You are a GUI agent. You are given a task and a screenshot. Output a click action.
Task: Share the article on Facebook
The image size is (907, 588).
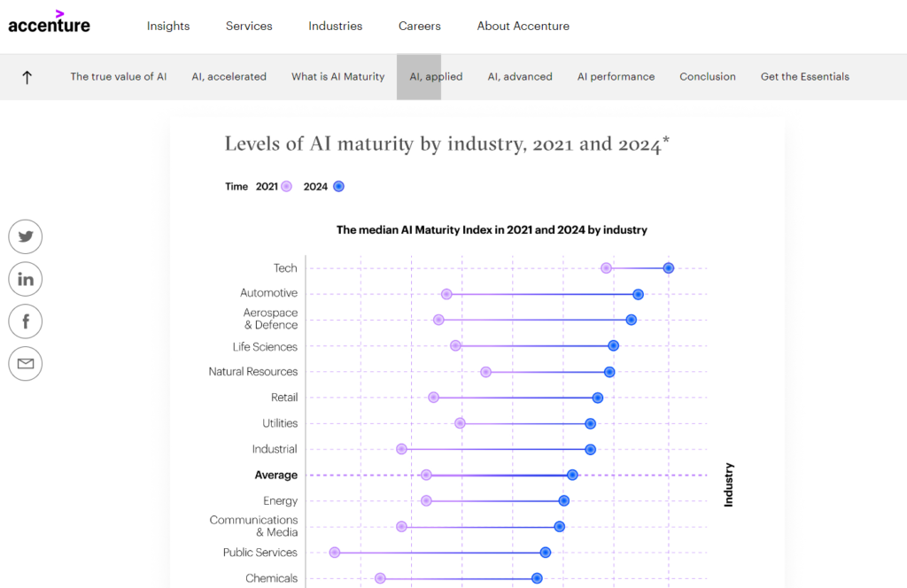click(x=25, y=321)
